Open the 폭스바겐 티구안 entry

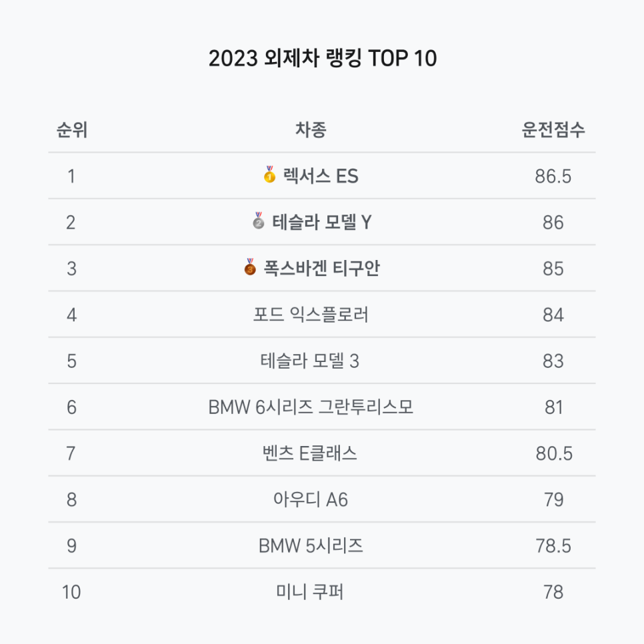pos(321,269)
